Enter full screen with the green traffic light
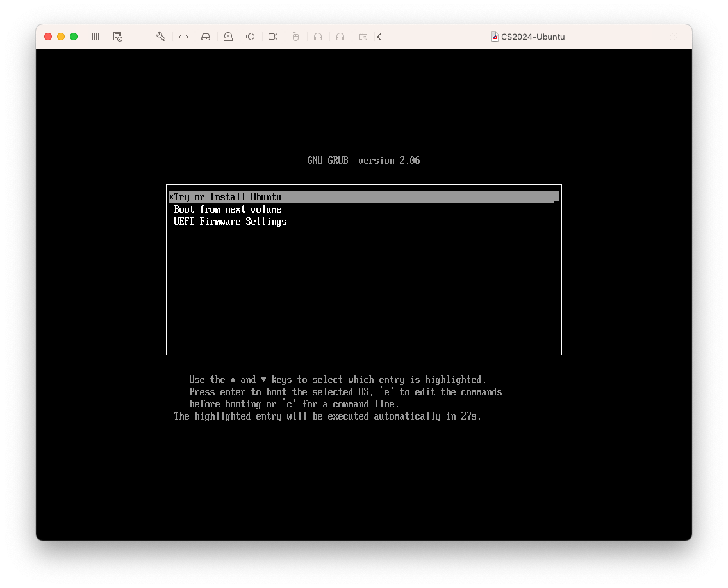The image size is (728, 588). click(x=73, y=37)
